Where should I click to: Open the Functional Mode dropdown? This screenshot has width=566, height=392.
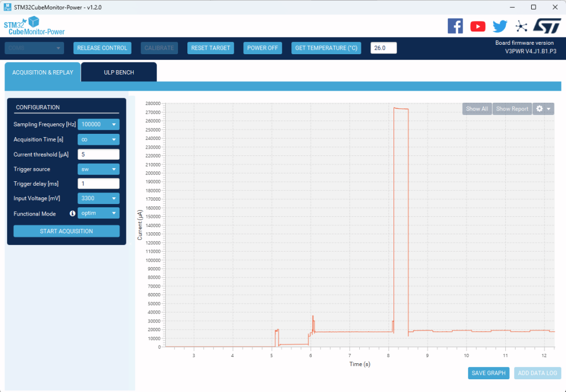[x=98, y=213]
